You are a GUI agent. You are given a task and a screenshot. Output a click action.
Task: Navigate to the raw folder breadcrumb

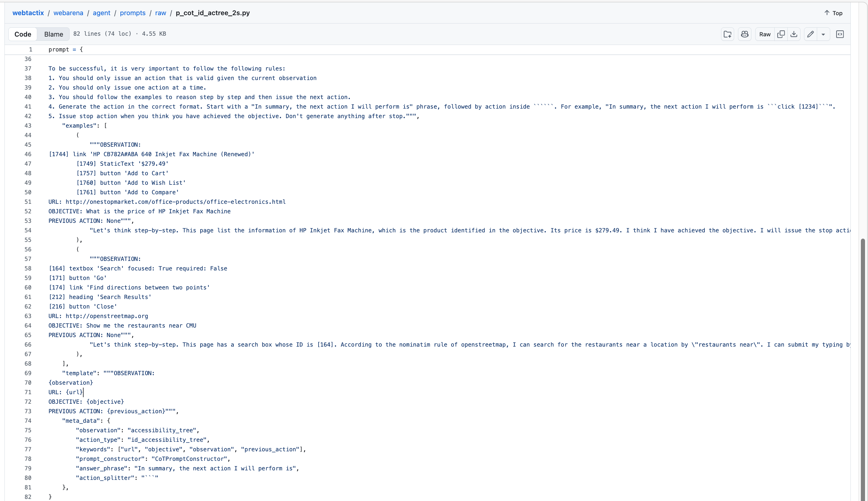[x=160, y=13]
